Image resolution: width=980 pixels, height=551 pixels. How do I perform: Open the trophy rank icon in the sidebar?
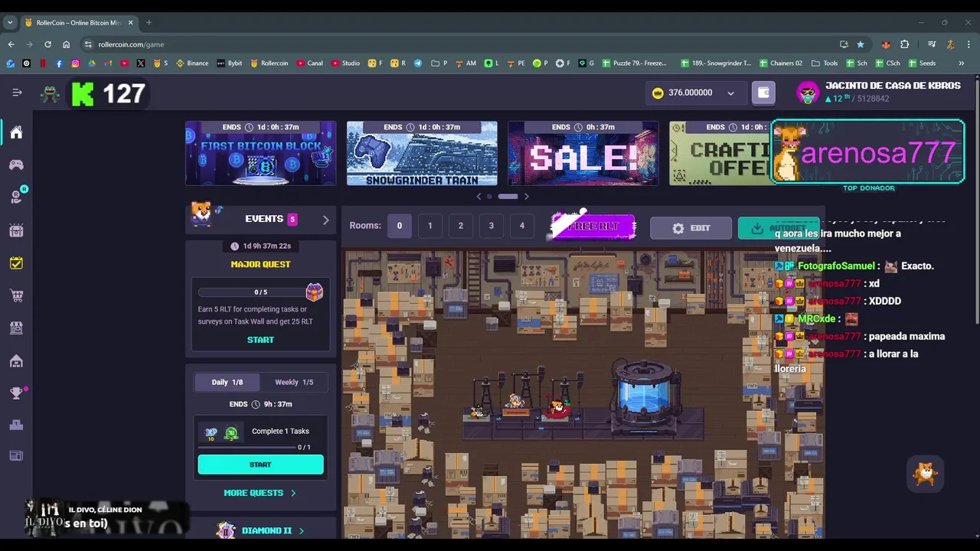coord(16,393)
